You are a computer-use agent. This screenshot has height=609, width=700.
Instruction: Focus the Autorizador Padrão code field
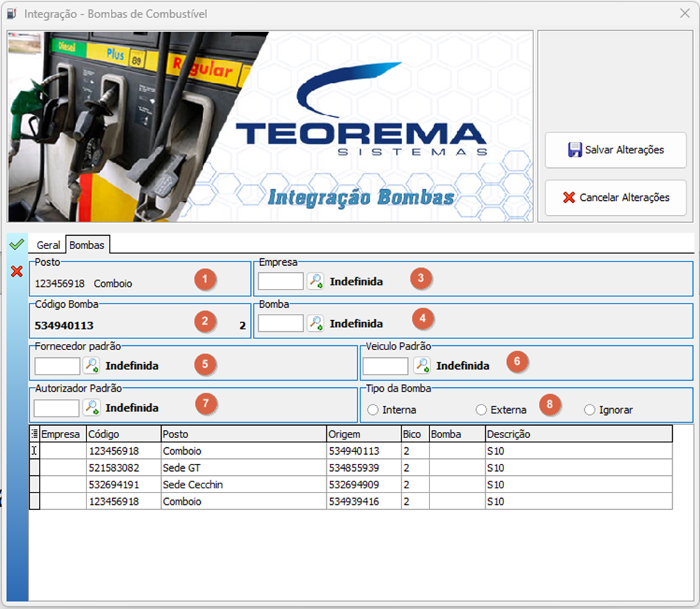tap(56, 407)
